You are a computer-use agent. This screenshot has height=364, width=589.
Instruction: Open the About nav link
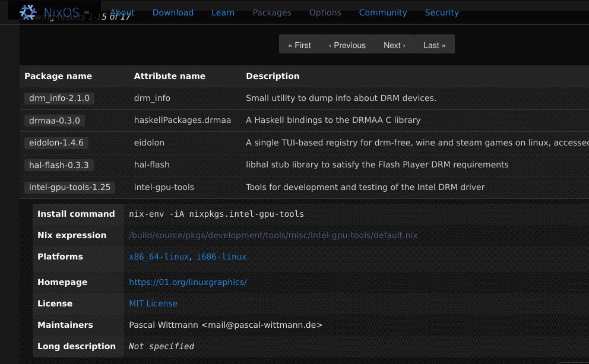(122, 12)
